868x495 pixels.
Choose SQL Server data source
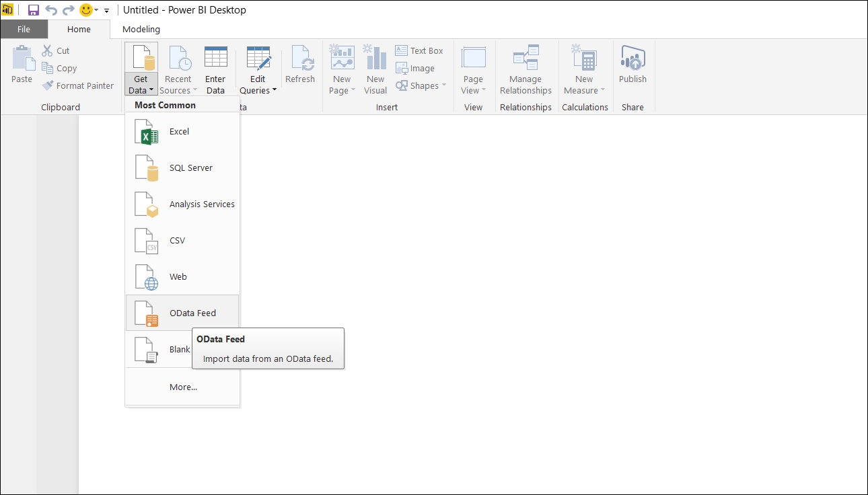coord(182,168)
